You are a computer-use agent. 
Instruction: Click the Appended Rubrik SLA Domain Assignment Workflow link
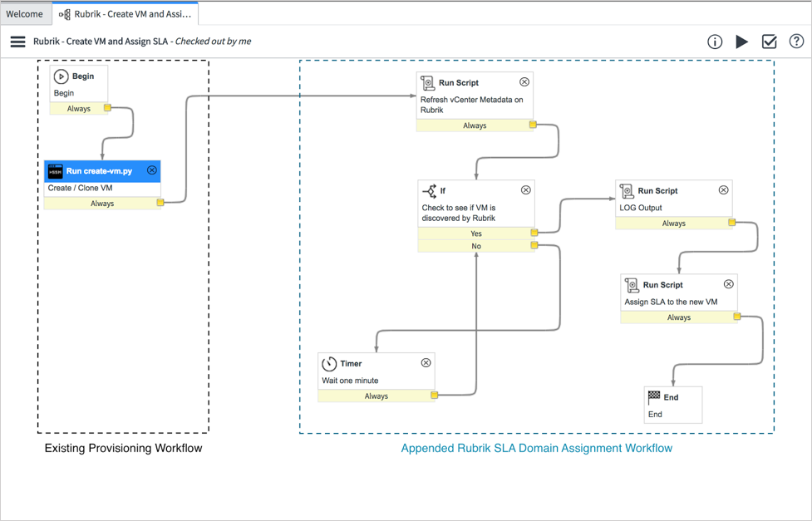(x=536, y=448)
